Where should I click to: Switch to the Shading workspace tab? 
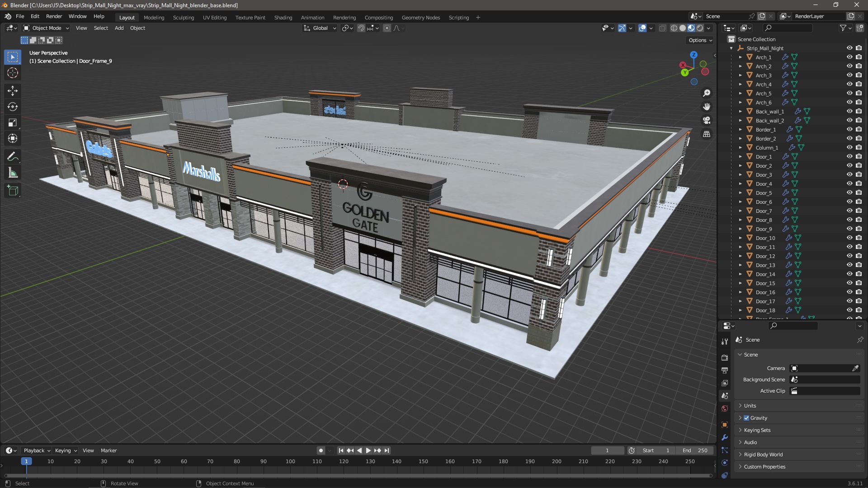pos(283,18)
